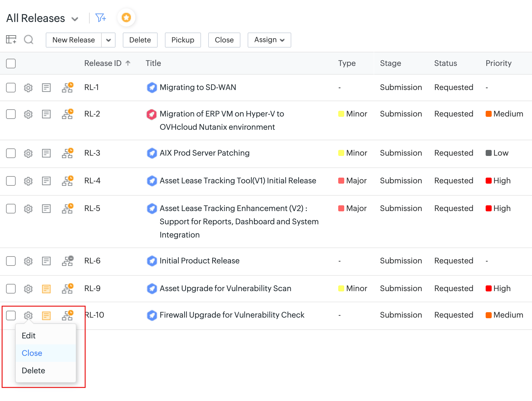
Task: Click the notes icon for RL-2
Action: click(x=46, y=114)
